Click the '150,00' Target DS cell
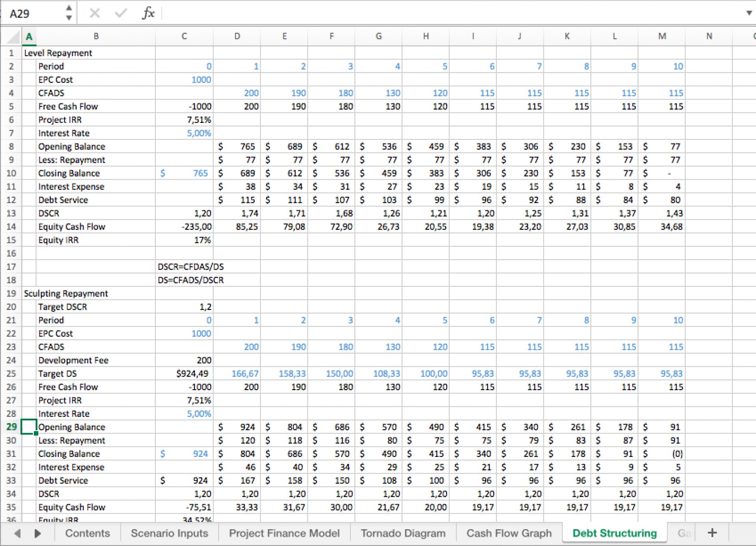756x546 pixels. [x=331, y=373]
